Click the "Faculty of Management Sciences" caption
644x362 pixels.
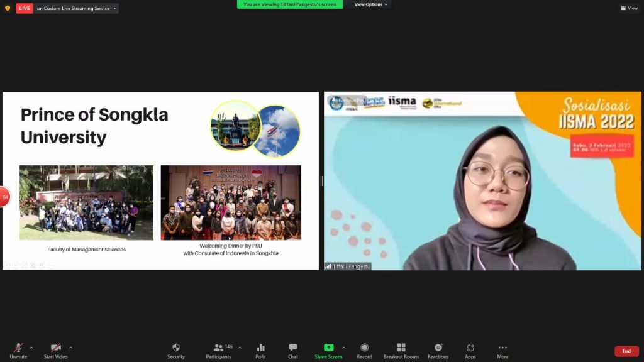pos(86,250)
